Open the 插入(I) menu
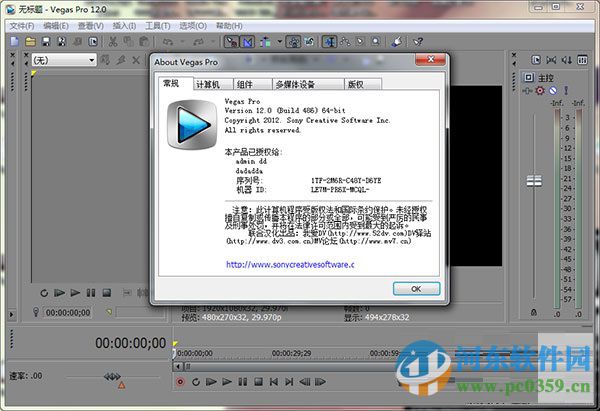Screen dimensions: 600x411 tap(124, 26)
